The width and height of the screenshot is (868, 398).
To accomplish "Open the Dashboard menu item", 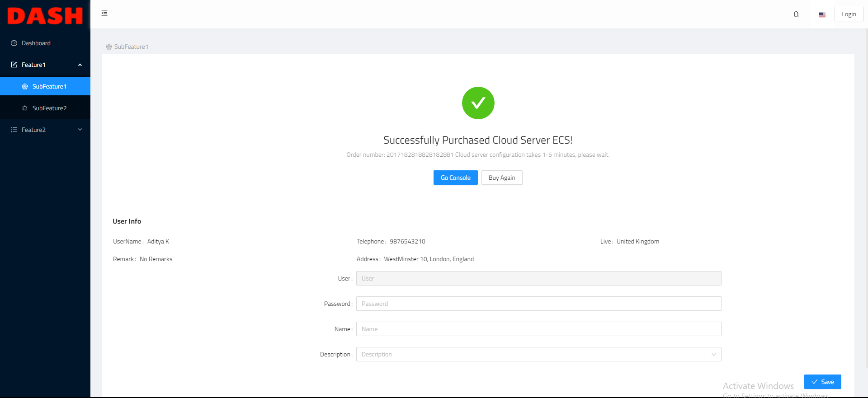I will coord(36,43).
